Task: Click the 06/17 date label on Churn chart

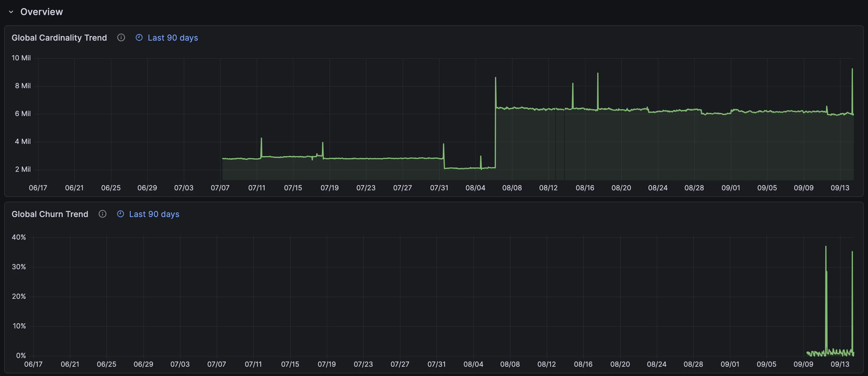Action: (x=33, y=364)
